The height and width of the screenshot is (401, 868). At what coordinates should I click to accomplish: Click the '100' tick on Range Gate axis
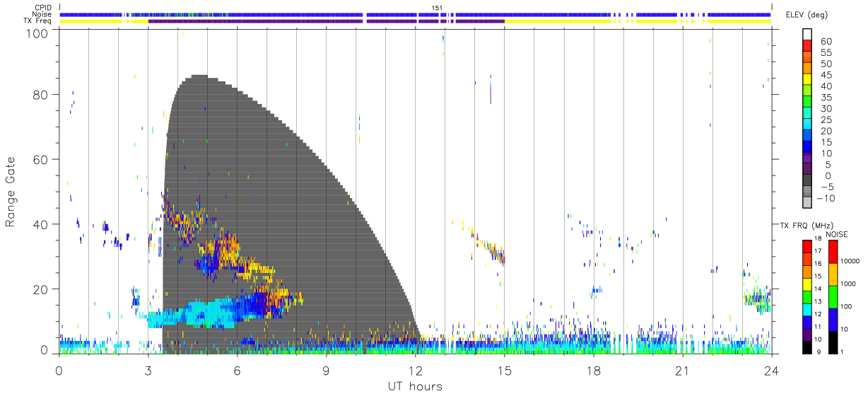point(38,33)
